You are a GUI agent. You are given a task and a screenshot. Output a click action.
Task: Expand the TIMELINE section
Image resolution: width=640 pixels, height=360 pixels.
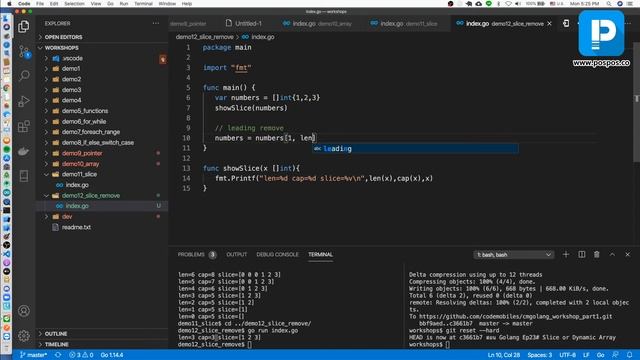coord(57,344)
